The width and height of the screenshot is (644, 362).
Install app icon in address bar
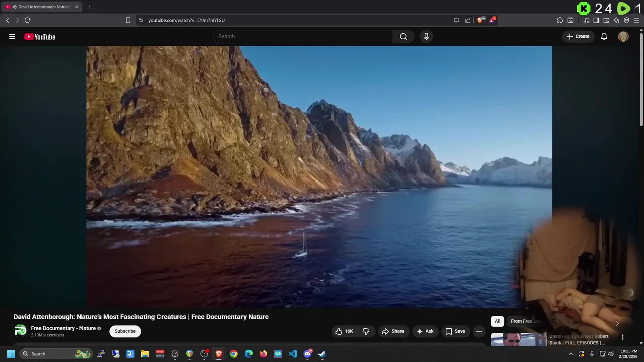coord(456,20)
